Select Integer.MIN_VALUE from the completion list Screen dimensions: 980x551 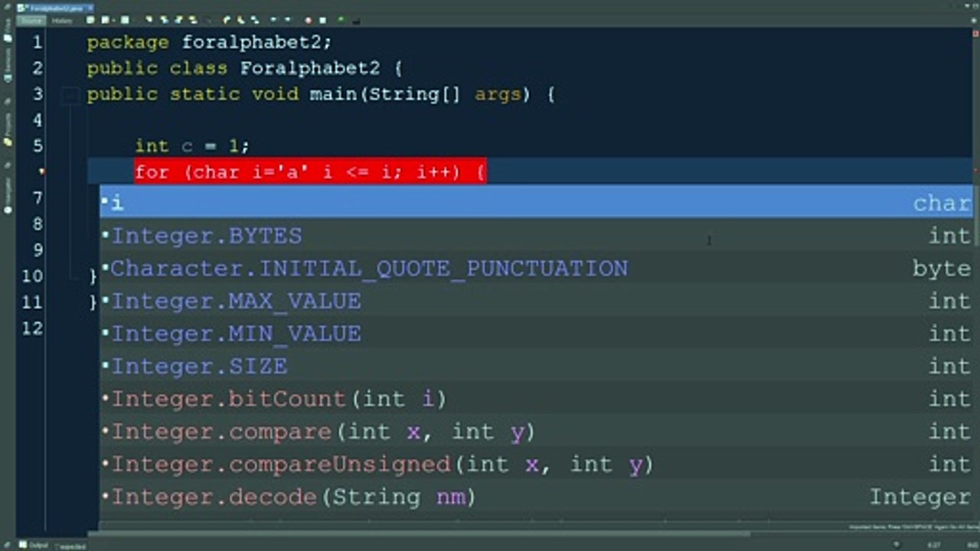(x=536, y=334)
